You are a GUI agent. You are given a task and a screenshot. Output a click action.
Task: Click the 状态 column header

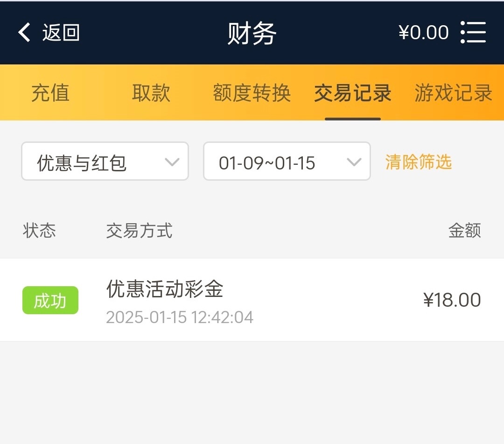[x=39, y=231]
